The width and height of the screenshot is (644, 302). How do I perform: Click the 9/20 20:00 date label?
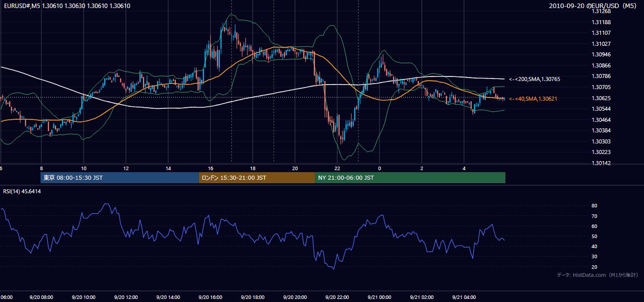(295, 297)
